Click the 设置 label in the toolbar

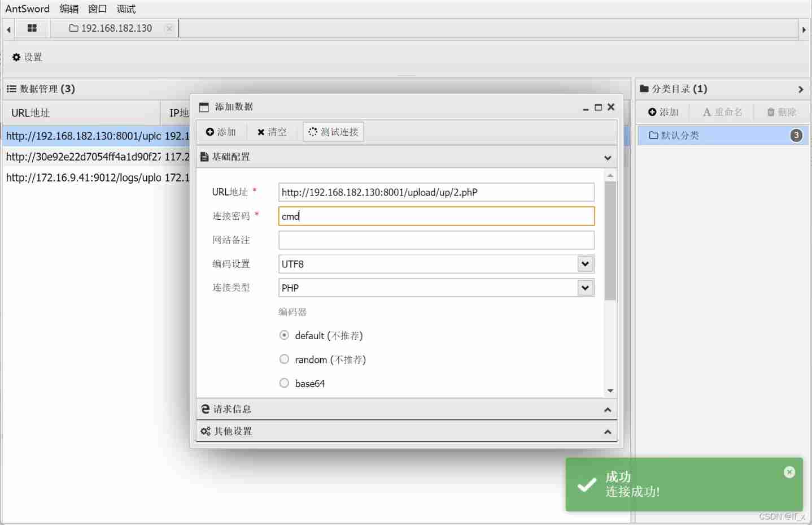point(33,57)
